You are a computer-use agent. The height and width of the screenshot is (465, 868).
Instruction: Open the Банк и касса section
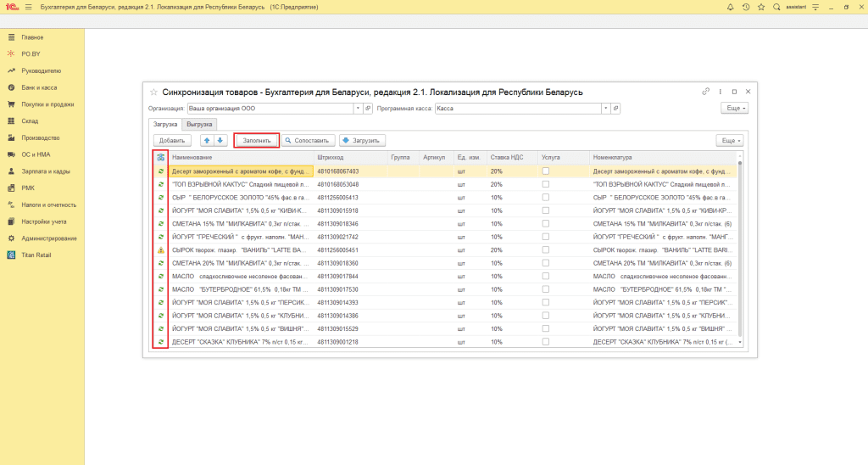[39, 87]
